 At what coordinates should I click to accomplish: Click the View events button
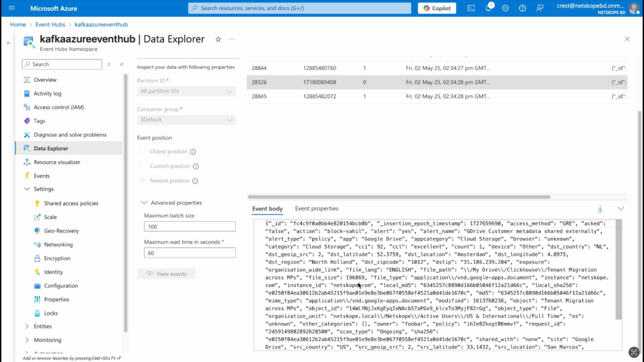pyautogui.click(x=166, y=274)
